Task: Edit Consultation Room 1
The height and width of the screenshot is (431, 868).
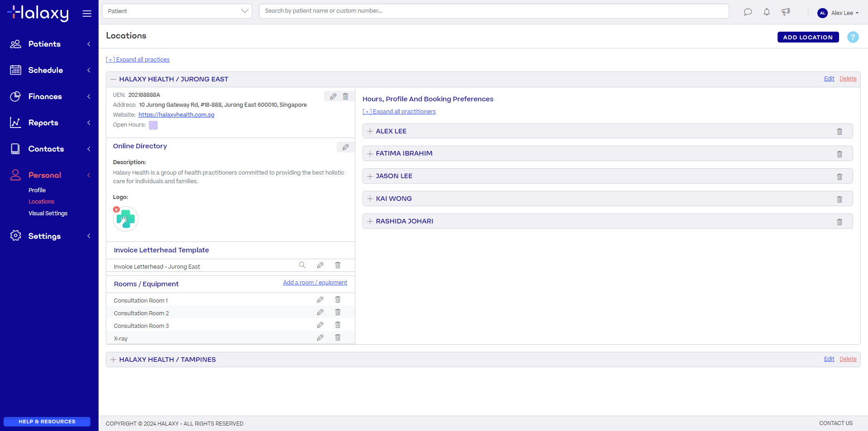Action: click(x=320, y=299)
